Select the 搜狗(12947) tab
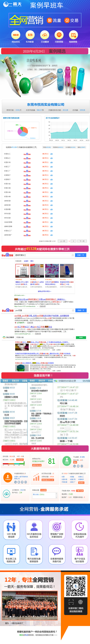 (81, 147)
